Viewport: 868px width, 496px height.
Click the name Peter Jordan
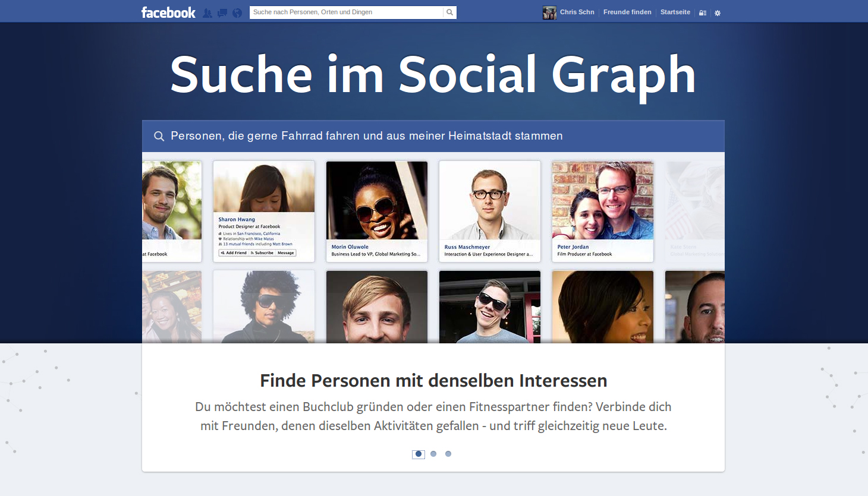(573, 247)
